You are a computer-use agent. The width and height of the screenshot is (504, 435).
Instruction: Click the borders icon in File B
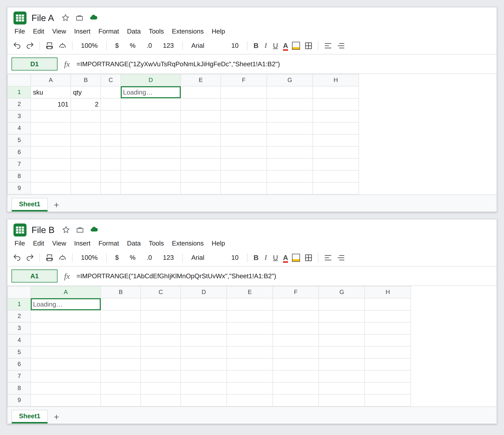point(308,258)
